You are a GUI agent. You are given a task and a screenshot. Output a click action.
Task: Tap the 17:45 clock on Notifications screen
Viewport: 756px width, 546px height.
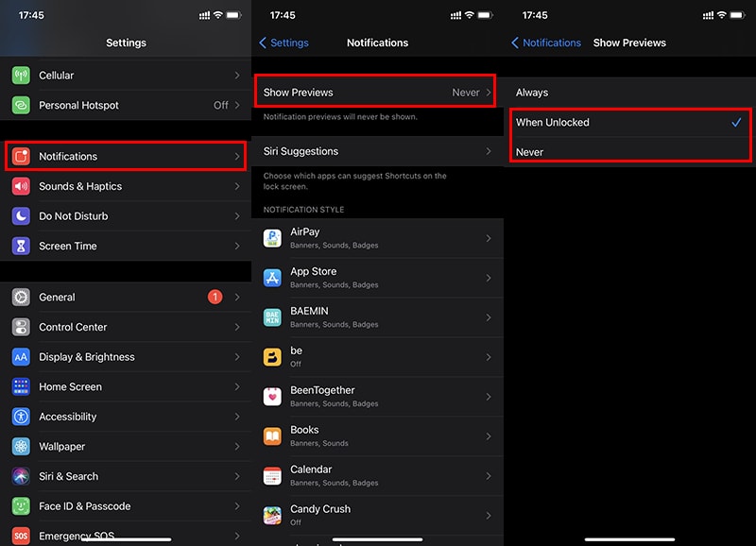[x=283, y=15]
